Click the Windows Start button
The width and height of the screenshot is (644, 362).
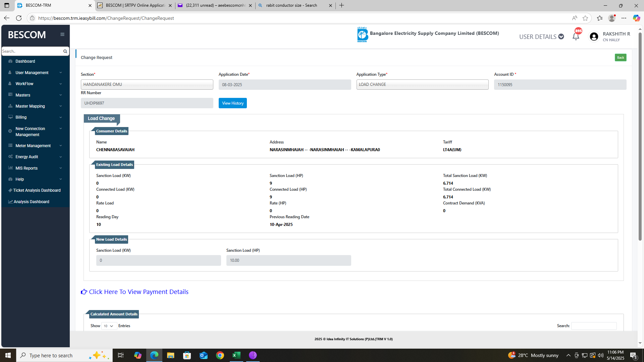pos(8,355)
